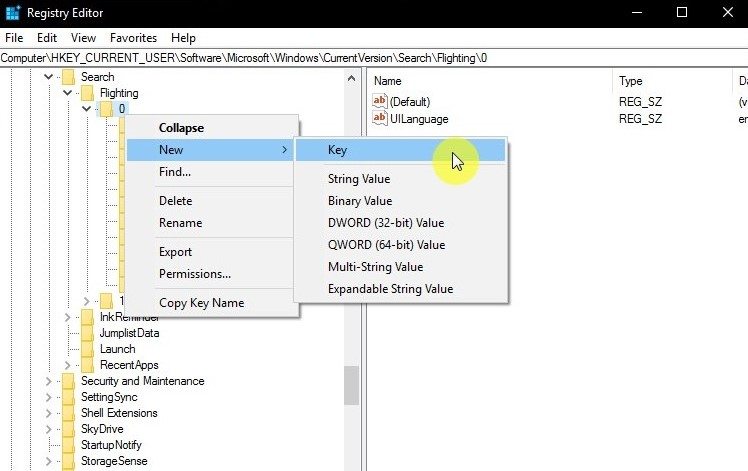The height and width of the screenshot is (471, 748).
Task: Choose Key from the New submenu
Action: click(337, 150)
